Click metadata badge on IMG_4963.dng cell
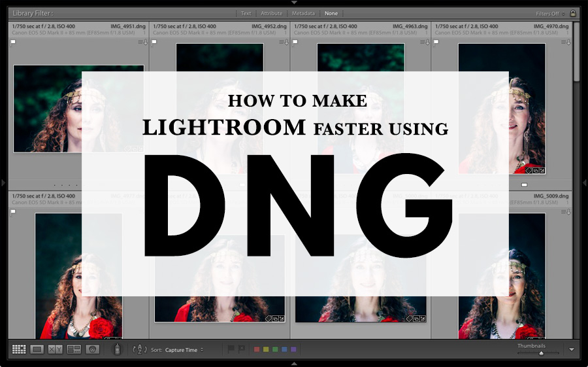This screenshot has width=588, height=367. coord(425,42)
